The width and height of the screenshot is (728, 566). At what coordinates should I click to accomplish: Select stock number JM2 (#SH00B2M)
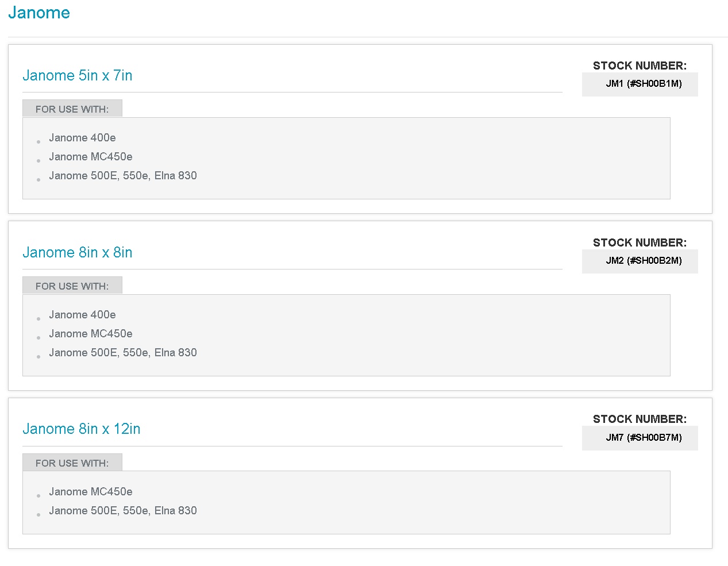644,261
